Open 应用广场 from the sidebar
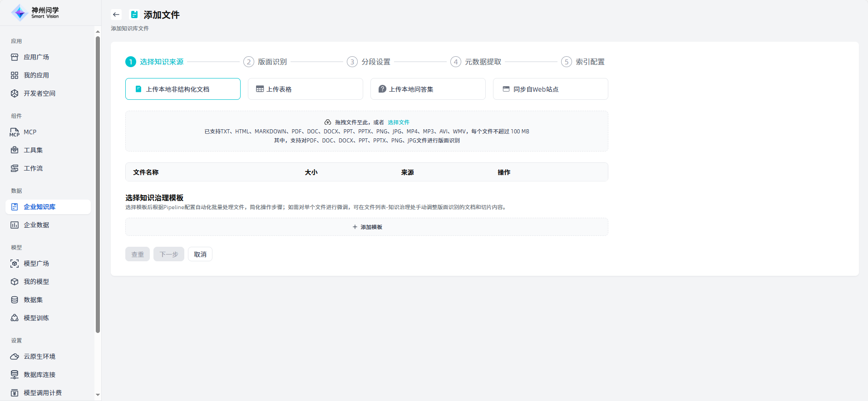Viewport: 868px width, 401px height. point(36,57)
